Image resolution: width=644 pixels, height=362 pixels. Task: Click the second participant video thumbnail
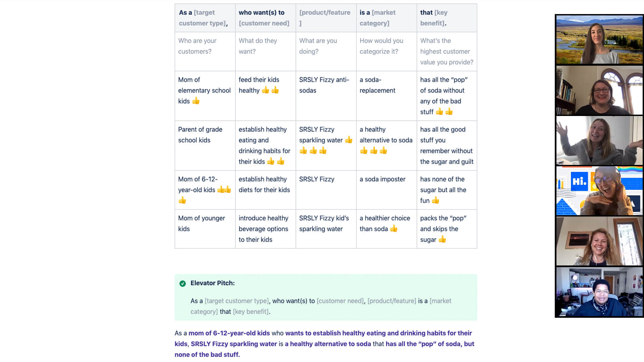coord(599,90)
